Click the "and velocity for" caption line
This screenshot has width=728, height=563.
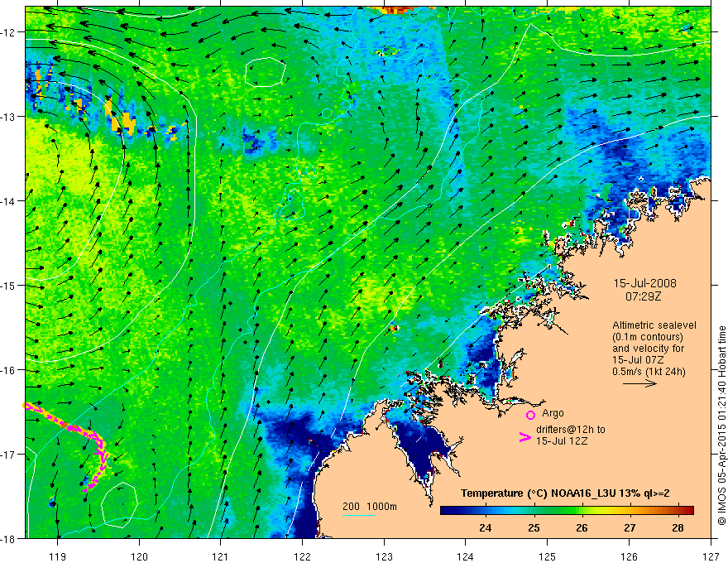click(x=648, y=349)
